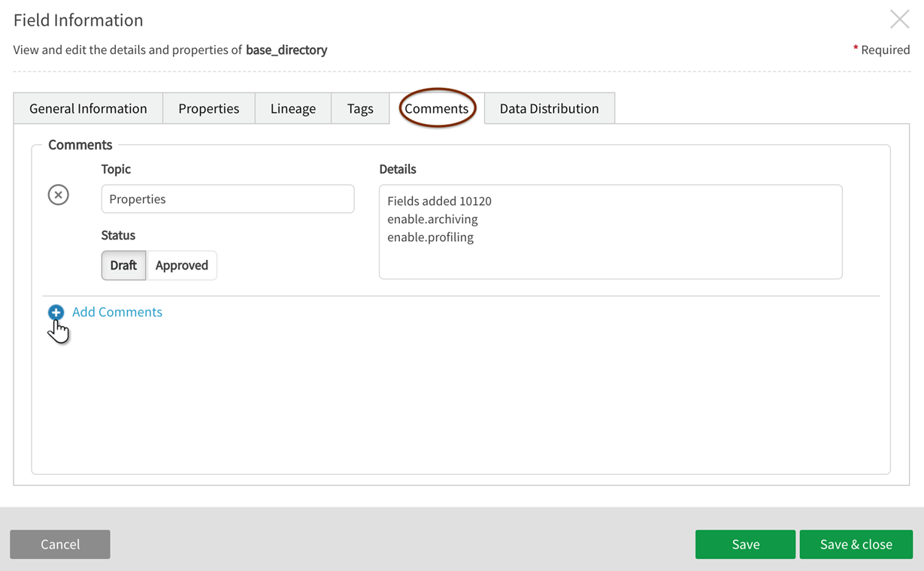This screenshot has height=571, width=924.
Task: Click the 'Fields added 10120' line in Details
Action: point(439,201)
